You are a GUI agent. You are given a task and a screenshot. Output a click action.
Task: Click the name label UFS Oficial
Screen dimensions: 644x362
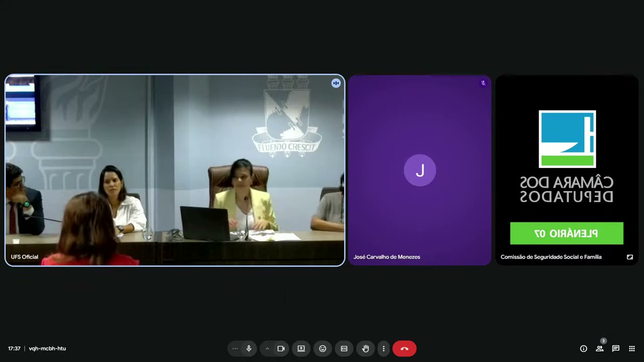(x=25, y=257)
